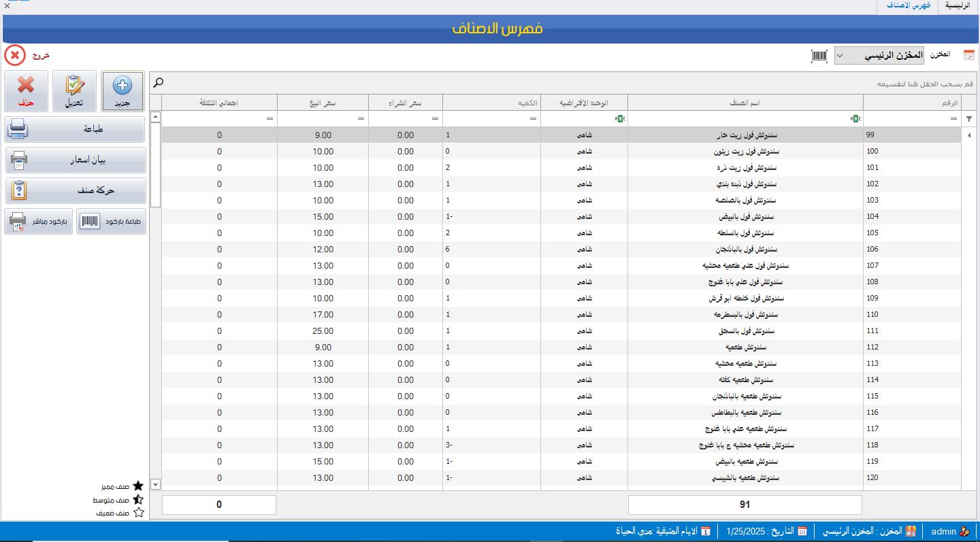Click the row indicator arrow for row 99
Image resolution: width=980 pixels, height=542 pixels.
pyautogui.click(x=969, y=135)
